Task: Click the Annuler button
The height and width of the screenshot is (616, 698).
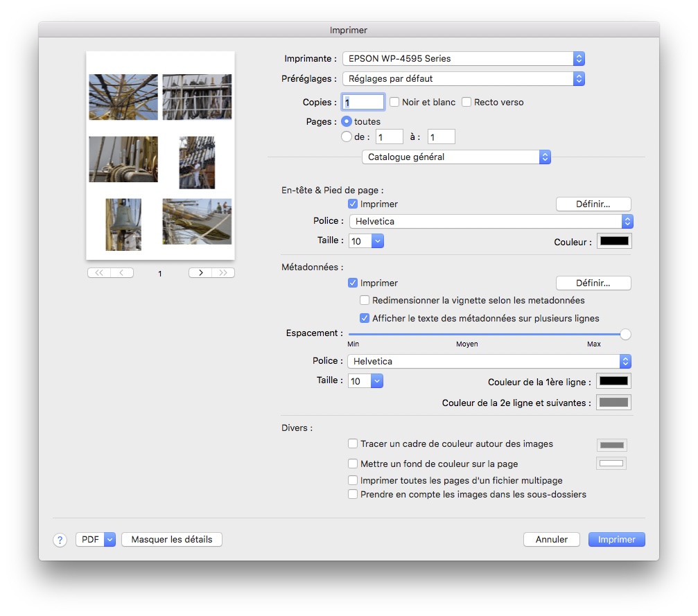Action: [x=551, y=539]
